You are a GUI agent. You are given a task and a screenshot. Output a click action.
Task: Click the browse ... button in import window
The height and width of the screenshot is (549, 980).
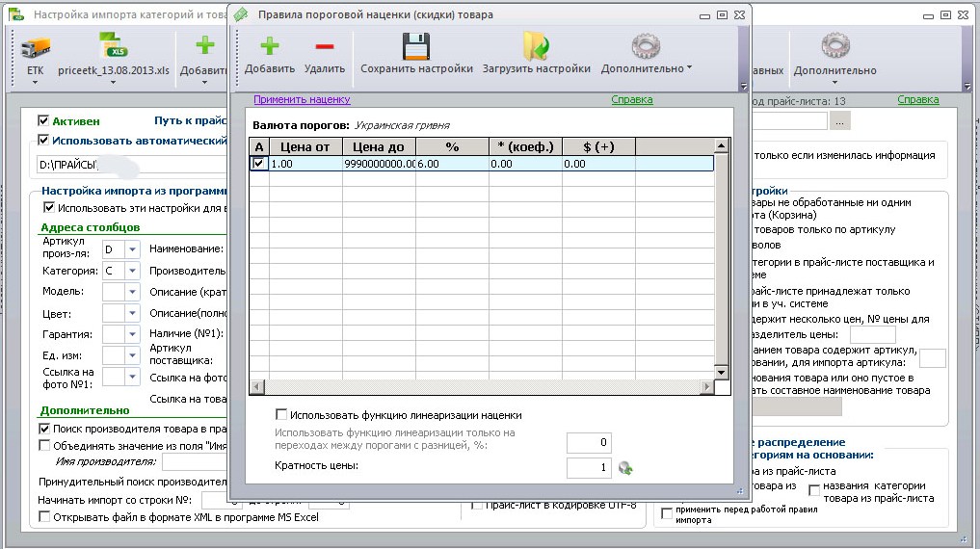click(840, 121)
